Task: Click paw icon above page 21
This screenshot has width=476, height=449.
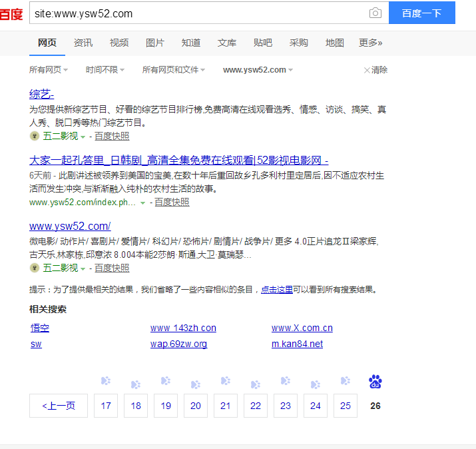Action: click(226, 380)
